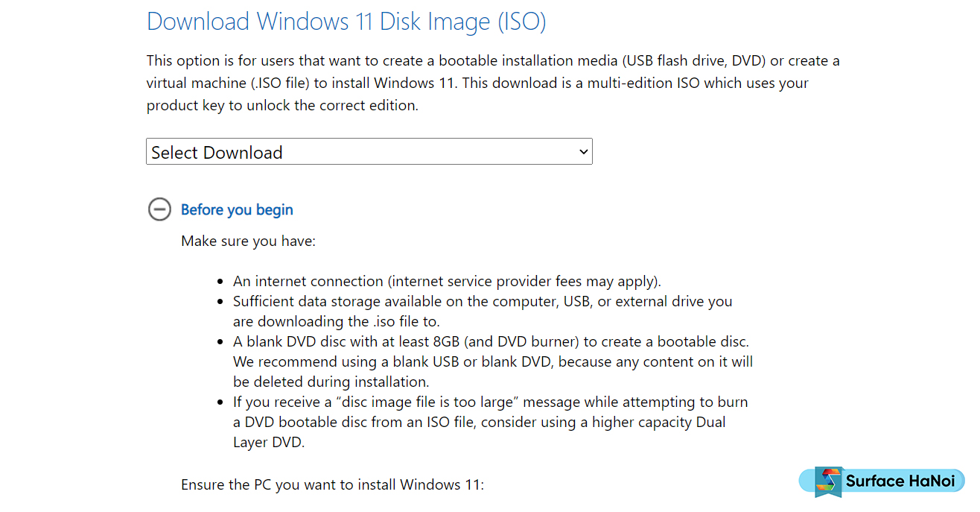Click the We recommend using a blank USB sentence
This screenshot has width=980, height=512.
493,362
